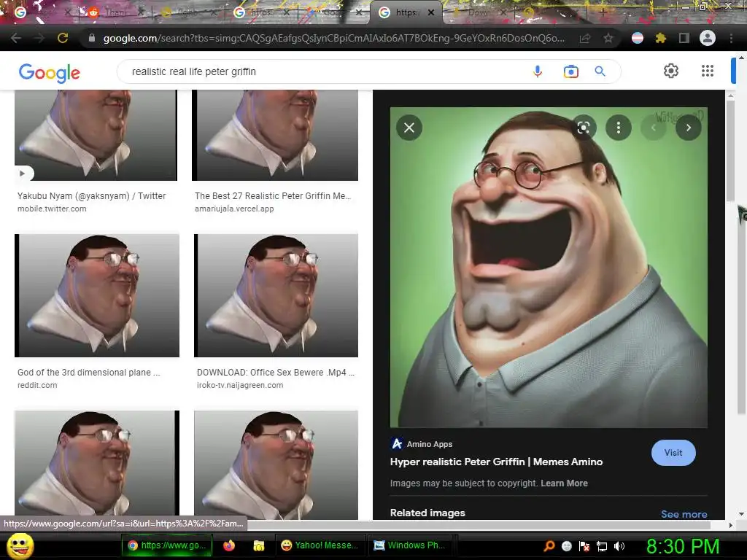Reload the current Google page
747x560 pixels.
(x=63, y=38)
